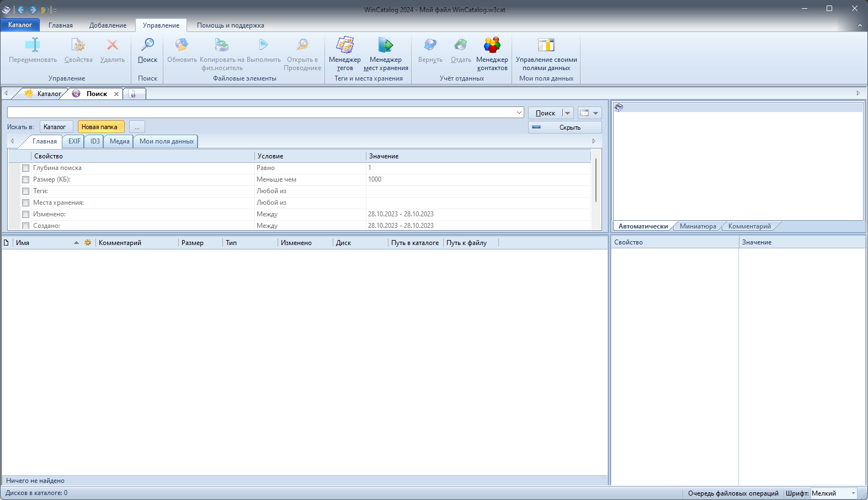Click the Поиск magnifier icon in ribbon
This screenshot has width=868, height=500.
pos(147,45)
